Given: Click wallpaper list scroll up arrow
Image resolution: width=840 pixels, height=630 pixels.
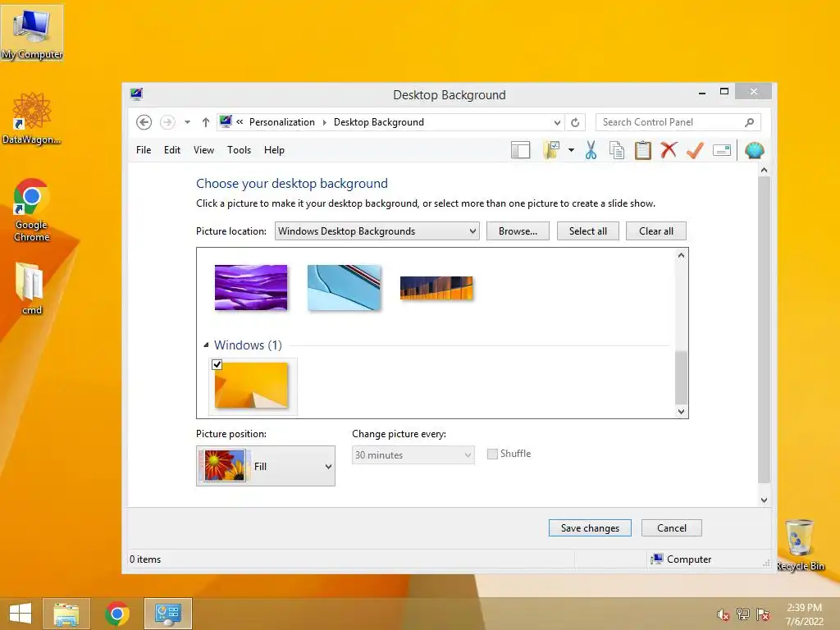Looking at the screenshot, I should [x=681, y=256].
